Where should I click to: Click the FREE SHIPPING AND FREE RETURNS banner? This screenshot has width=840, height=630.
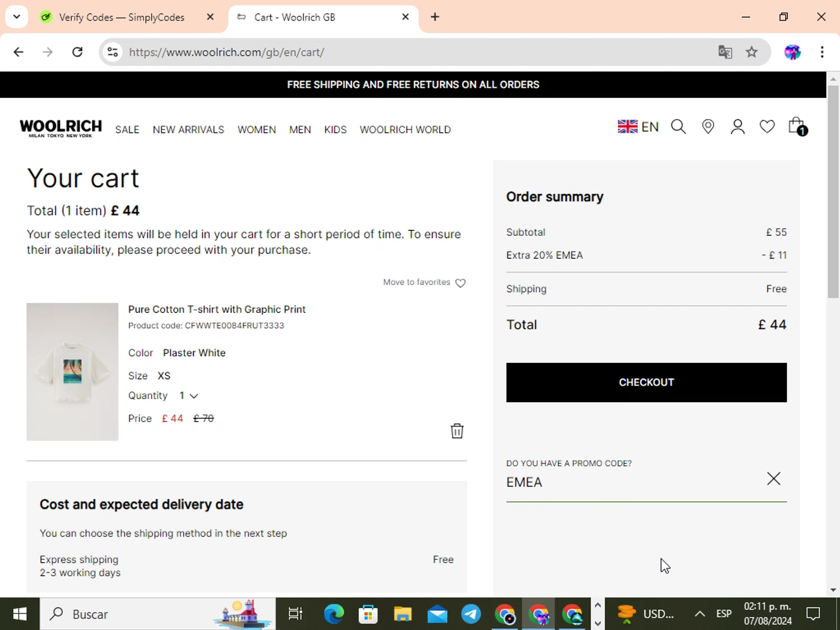tap(413, 85)
